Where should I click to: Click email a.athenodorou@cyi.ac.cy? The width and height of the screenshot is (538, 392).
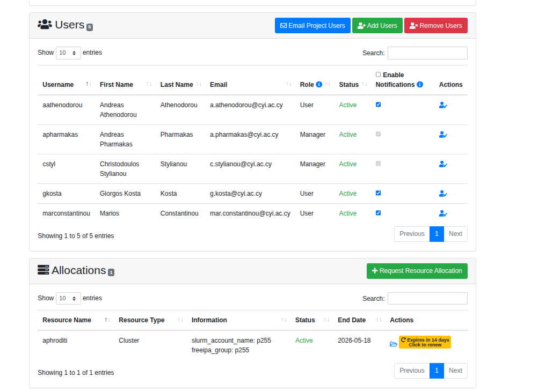246,105
